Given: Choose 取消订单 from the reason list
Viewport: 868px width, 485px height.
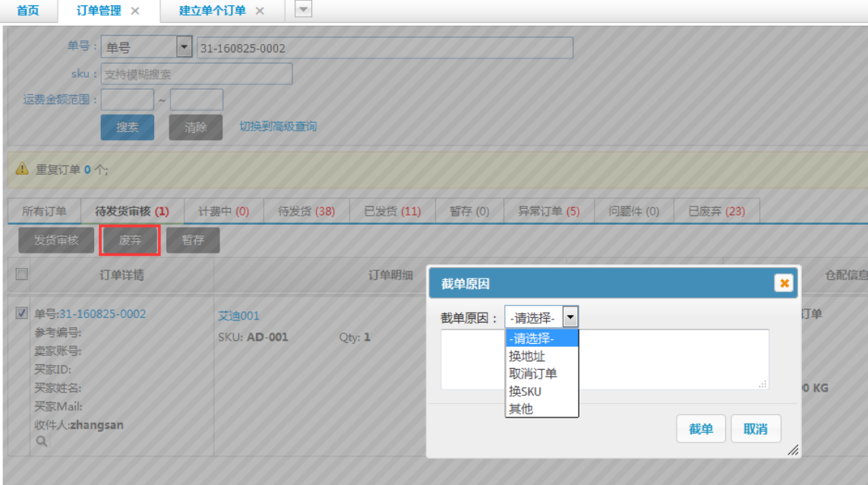Looking at the screenshot, I should click(533, 373).
